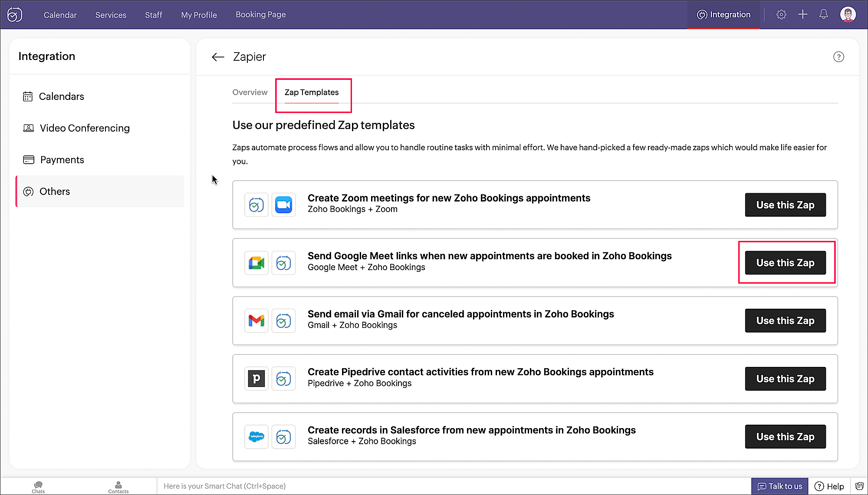Open Chats at the bottom bar

(38, 487)
